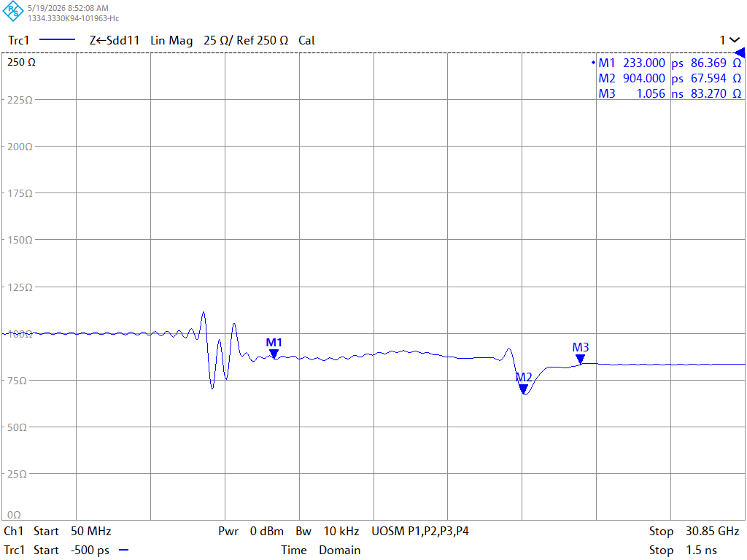The height and width of the screenshot is (560, 747).
Task: Click the 25 Ω/ Ref 250 Ω scale label
Action: point(246,41)
